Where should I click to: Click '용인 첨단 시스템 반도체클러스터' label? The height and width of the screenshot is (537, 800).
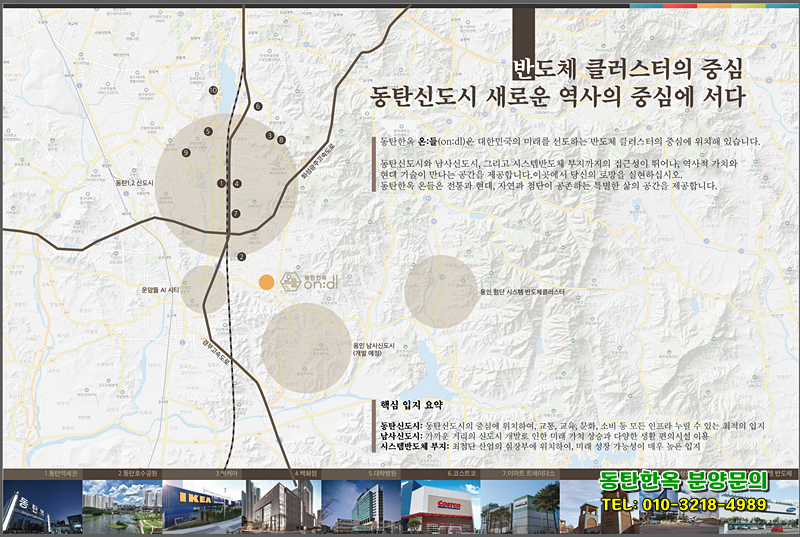coord(522,292)
